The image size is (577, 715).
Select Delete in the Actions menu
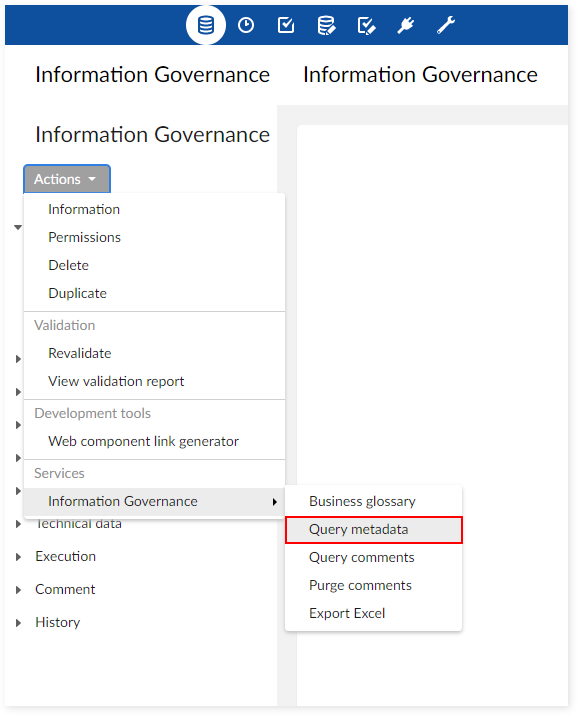[x=155, y=265]
